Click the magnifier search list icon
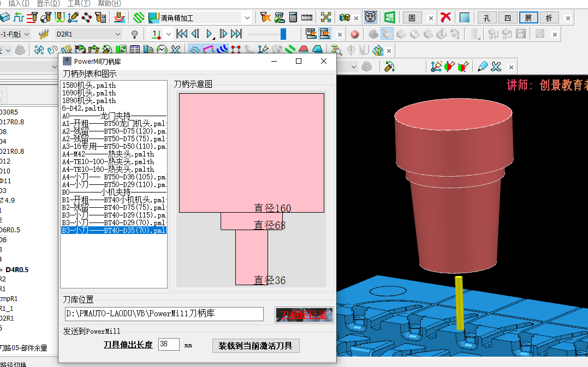The width and height of the screenshot is (588, 367). point(336,50)
